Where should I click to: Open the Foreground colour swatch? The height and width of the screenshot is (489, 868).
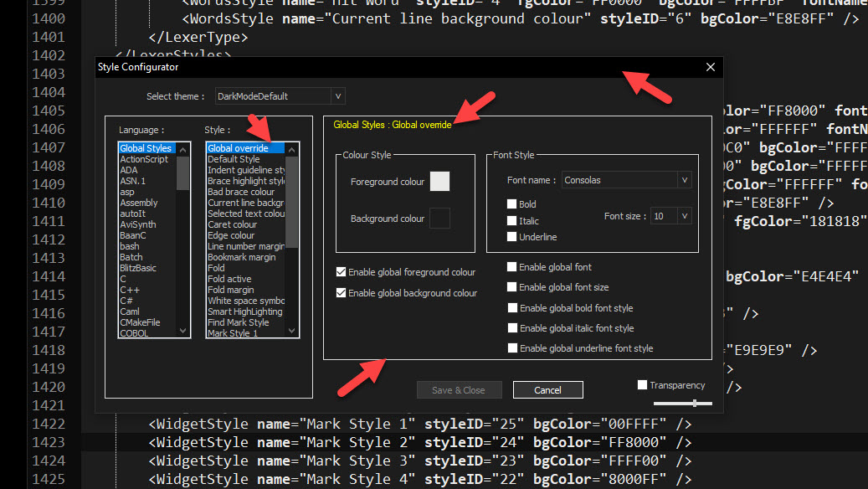coord(439,181)
